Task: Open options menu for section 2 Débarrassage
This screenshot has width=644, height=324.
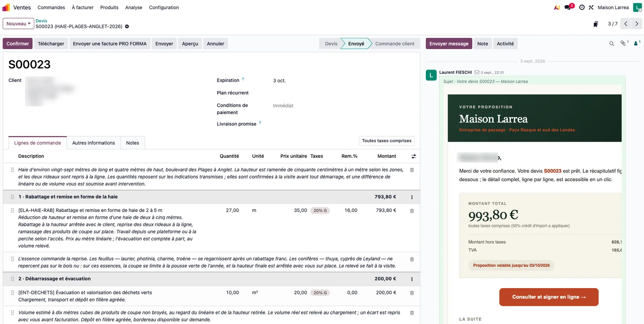Action: [x=412, y=279]
